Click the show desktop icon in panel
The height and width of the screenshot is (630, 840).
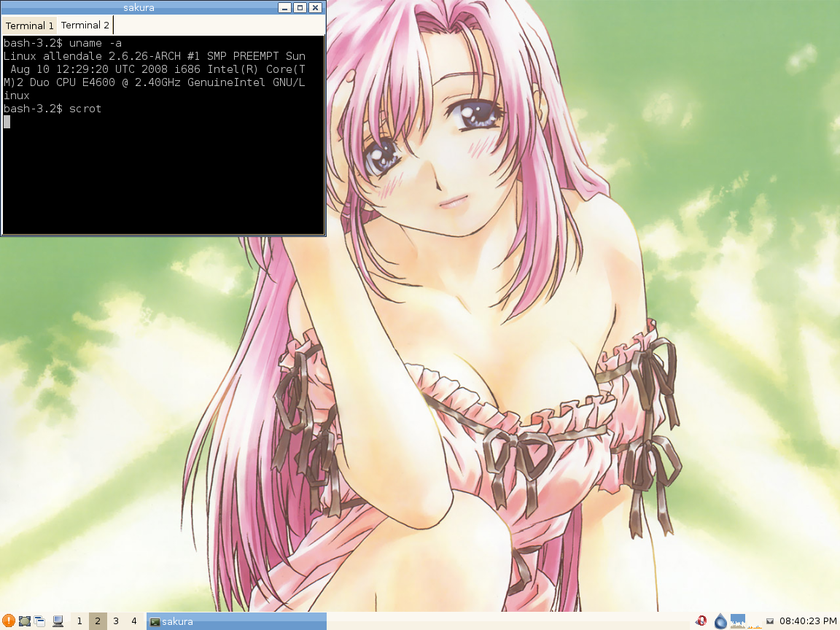pos(24,621)
